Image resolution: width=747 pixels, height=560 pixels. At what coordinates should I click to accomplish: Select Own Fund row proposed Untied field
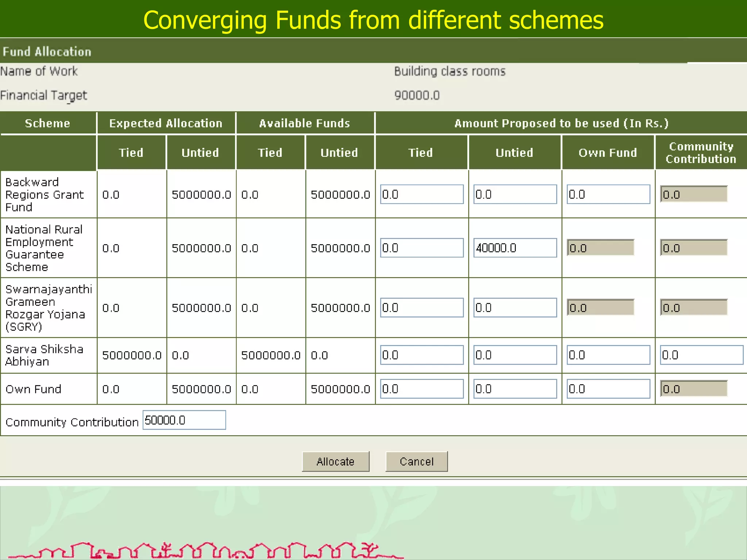click(x=515, y=389)
